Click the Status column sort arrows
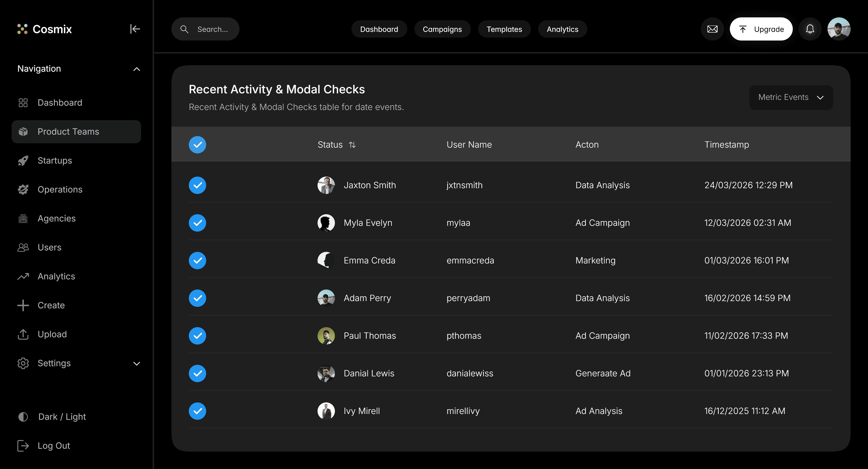This screenshot has height=469, width=868. 352,145
